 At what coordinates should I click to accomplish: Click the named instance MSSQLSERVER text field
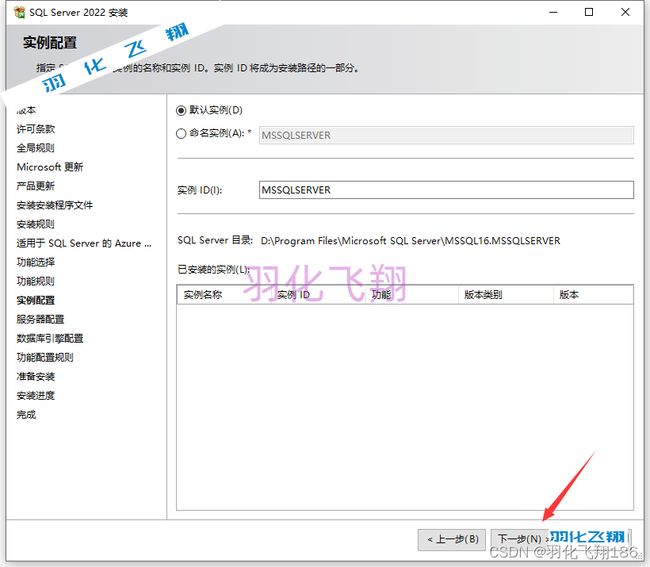[446, 135]
